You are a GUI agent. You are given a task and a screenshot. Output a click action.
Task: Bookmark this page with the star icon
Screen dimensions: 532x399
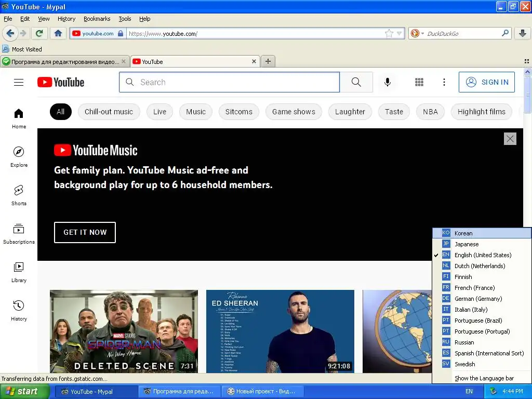pos(389,33)
